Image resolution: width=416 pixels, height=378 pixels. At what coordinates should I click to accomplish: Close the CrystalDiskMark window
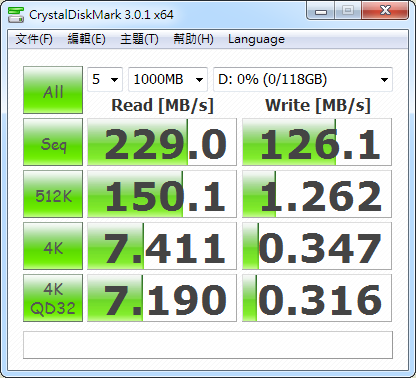385,11
